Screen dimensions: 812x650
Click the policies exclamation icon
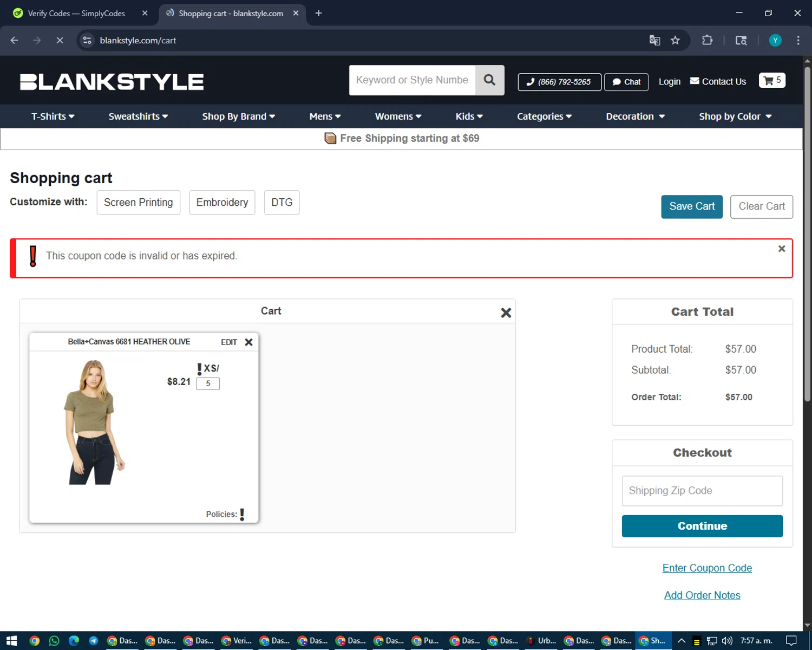pos(242,515)
